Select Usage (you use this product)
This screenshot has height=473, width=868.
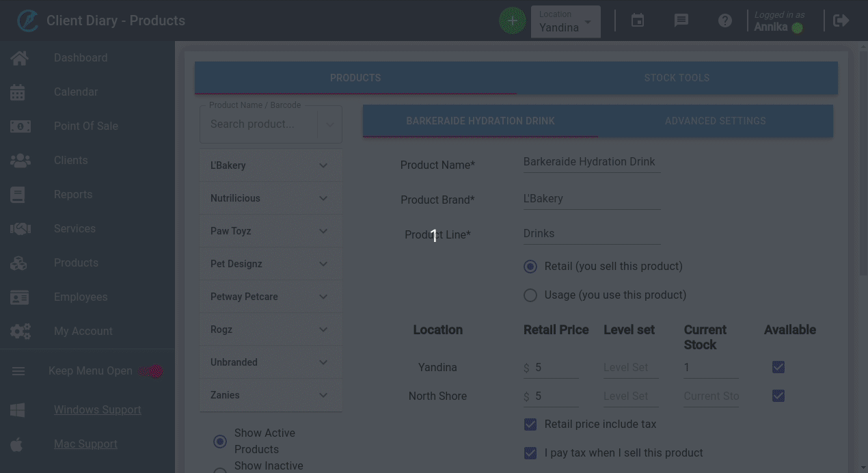coord(530,295)
